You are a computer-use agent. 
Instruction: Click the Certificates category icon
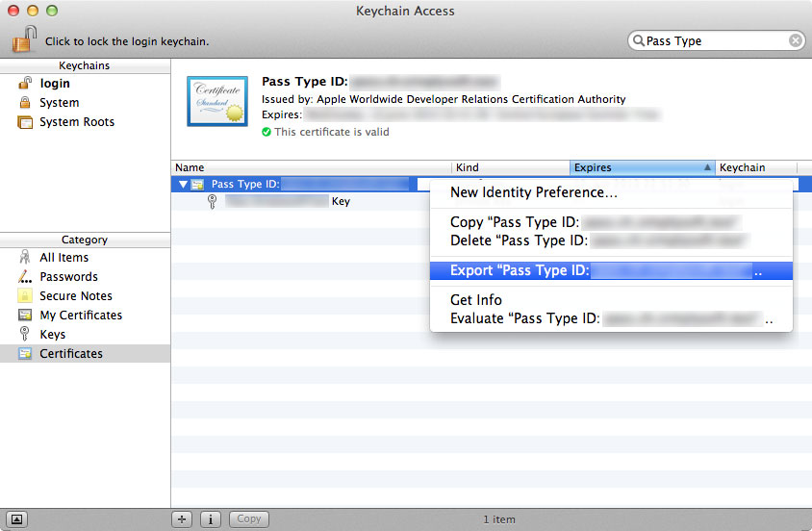(x=25, y=353)
